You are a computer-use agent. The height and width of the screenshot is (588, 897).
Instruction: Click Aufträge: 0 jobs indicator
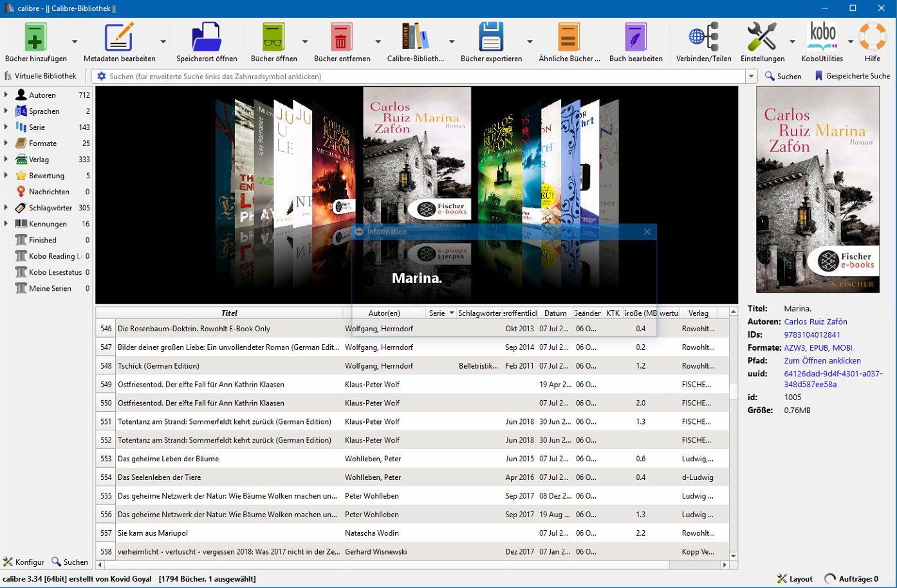point(851,579)
